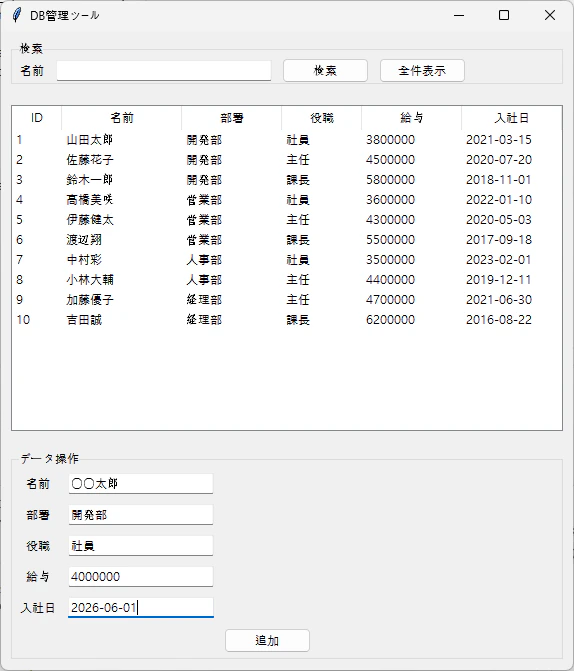Select the row for 中村彩

point(287,260)
